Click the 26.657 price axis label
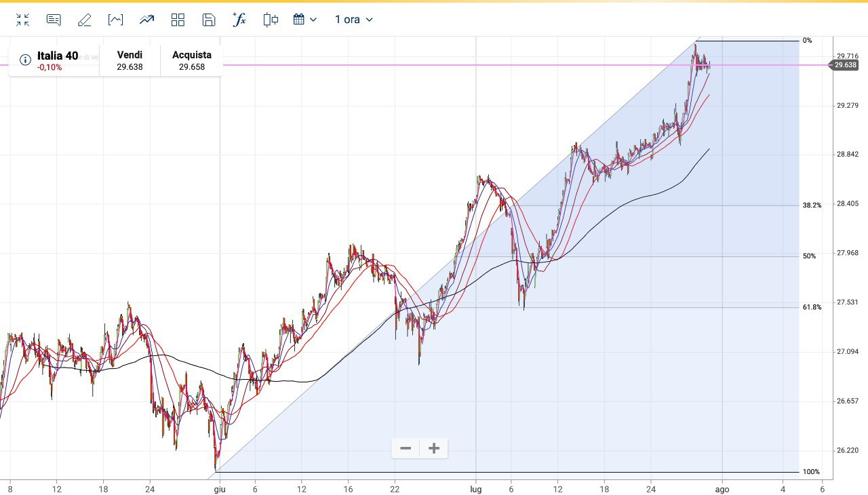 tap(848, 401)
